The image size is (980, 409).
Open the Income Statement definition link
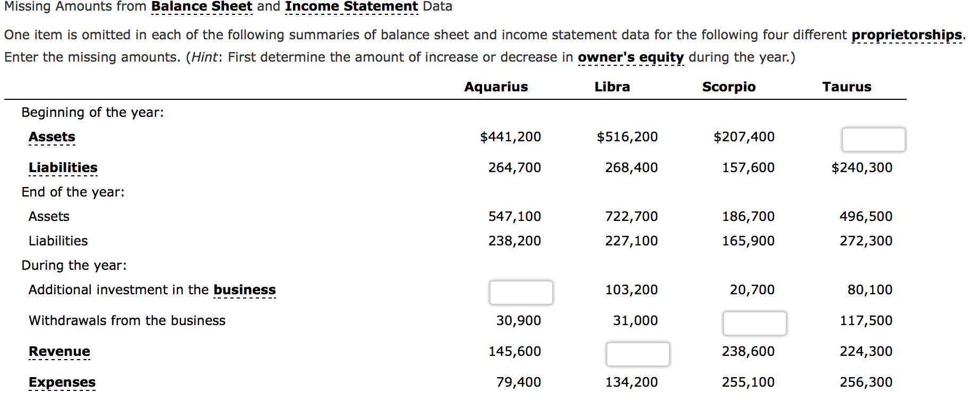(x=350, y=6)
